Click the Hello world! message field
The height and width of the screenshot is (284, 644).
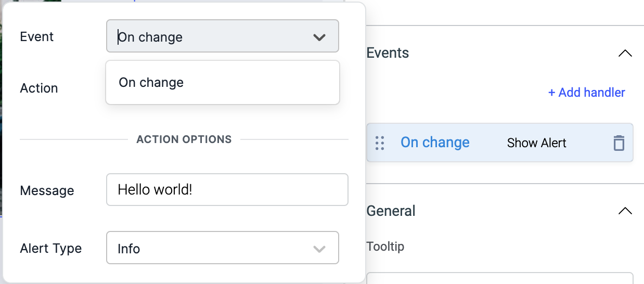click(x=227, y=189)
